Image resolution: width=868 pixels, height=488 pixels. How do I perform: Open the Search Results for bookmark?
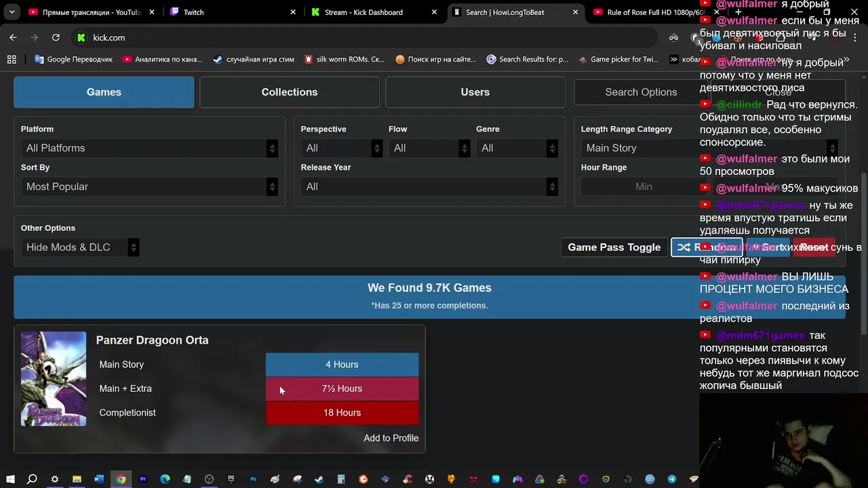(x=528, y=59)
